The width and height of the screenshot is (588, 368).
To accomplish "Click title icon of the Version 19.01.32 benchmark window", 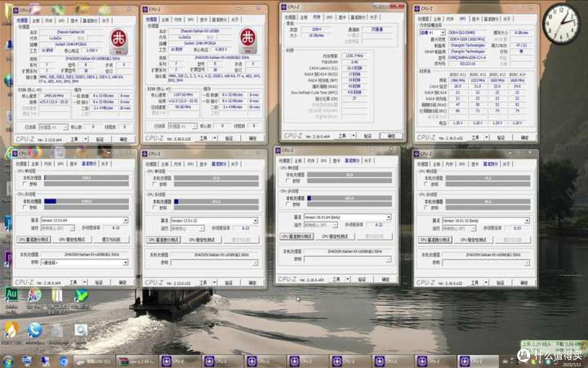I will point(416,154).
